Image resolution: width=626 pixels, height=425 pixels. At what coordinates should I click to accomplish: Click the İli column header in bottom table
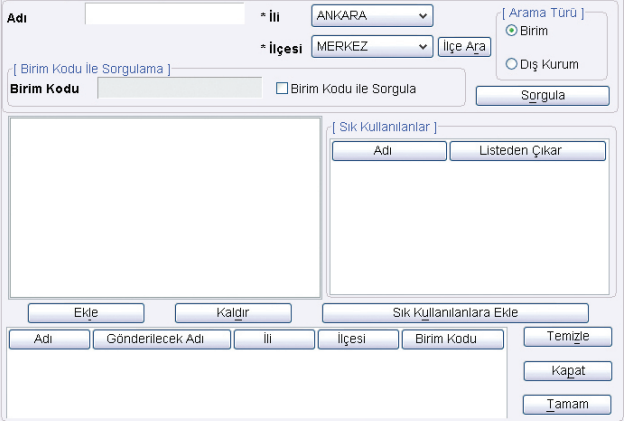(274, 339)
